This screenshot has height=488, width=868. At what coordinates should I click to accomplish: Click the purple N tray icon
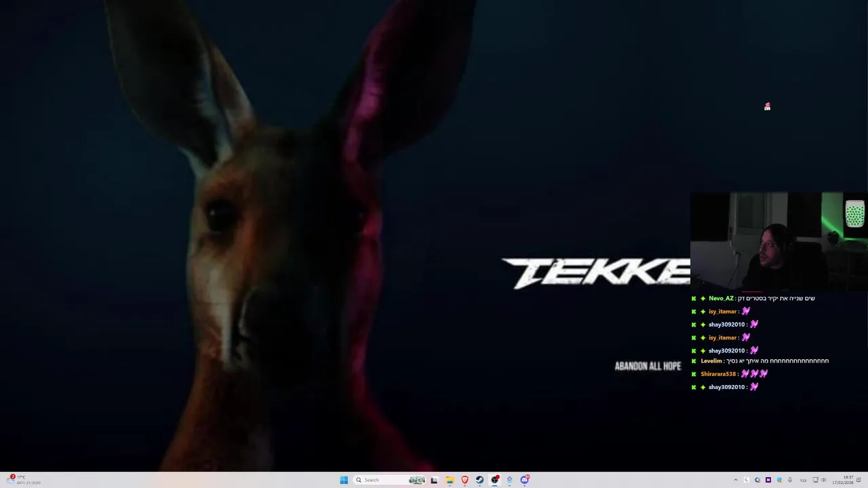click(x=768, y=480)
